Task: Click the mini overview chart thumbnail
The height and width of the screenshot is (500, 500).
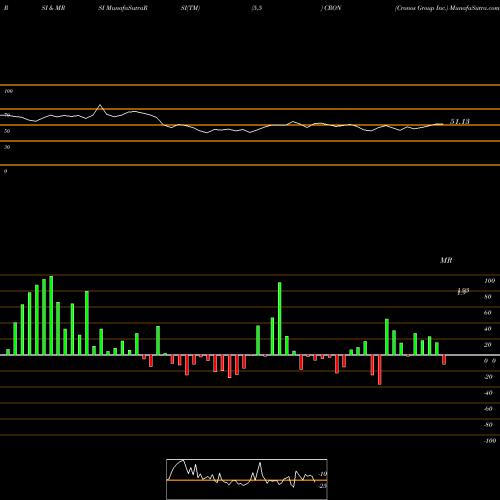Action: point(247,479)
